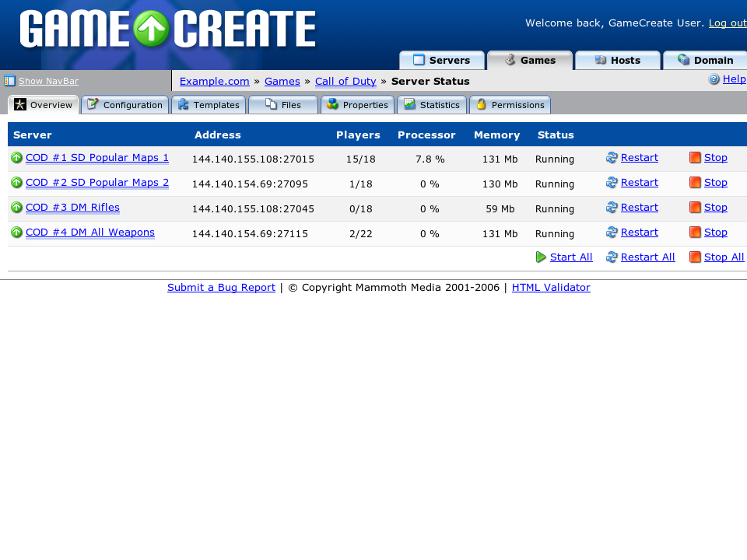Click the 15/18 players value
The image size is (747, 560).
point(360,159)
